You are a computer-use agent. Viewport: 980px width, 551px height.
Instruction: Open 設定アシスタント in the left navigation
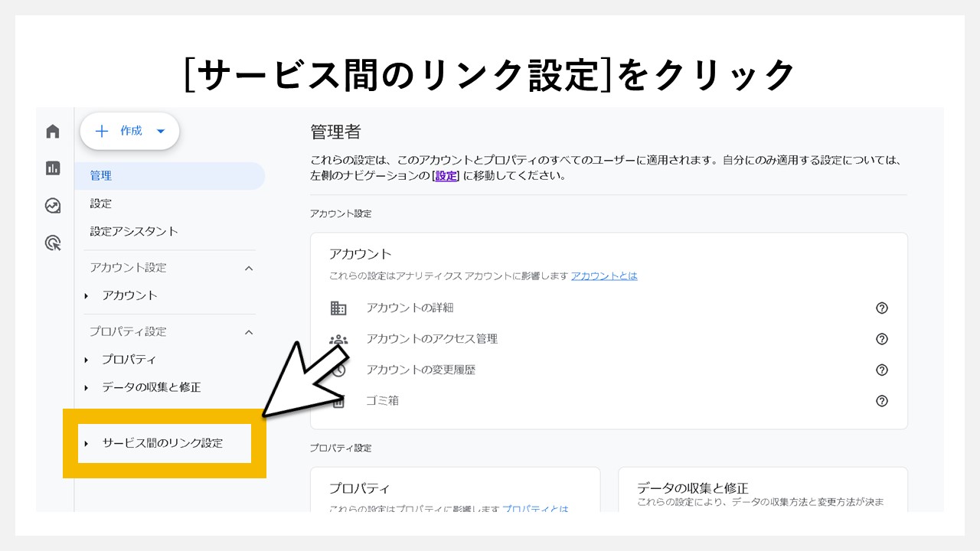(132, 231)
